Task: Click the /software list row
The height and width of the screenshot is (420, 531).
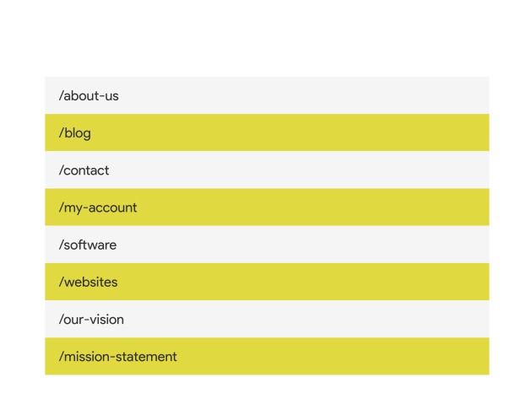Action: [267, 245]
